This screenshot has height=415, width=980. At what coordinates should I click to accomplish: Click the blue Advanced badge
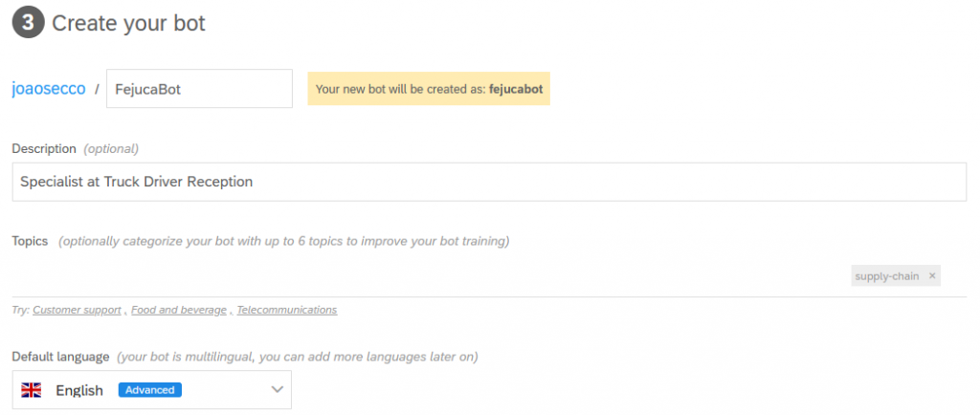(150, 390)
